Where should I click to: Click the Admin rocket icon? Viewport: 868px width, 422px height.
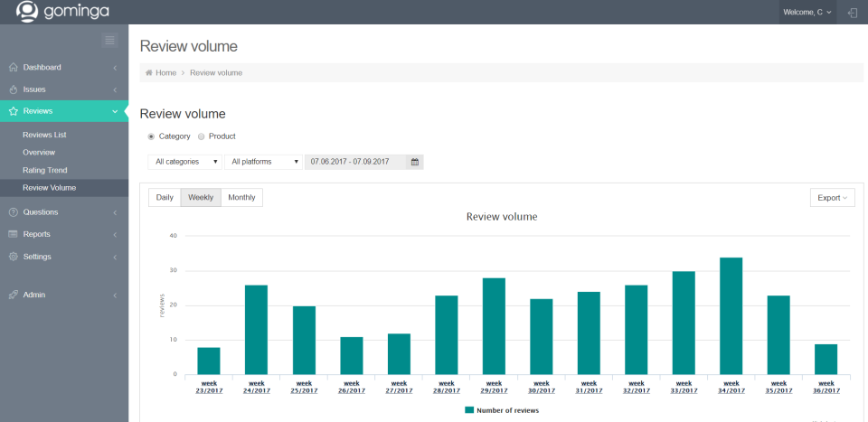pyautogui.click(x=14, y=295)
